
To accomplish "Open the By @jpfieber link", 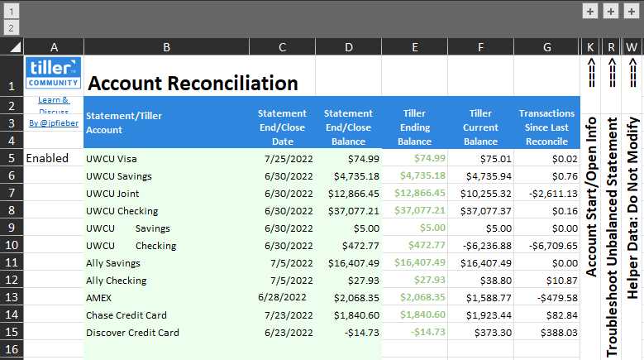I will 54,122.
